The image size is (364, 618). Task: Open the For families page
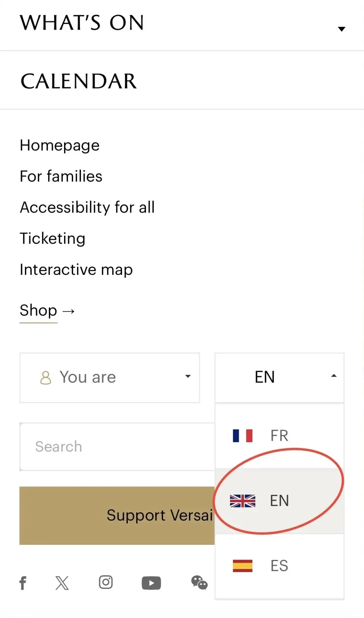click(x=61, y=176)
